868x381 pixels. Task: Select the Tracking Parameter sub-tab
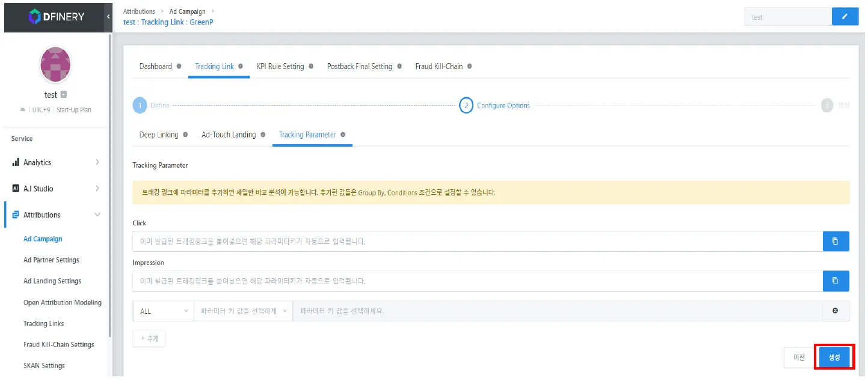pos(307,135)
